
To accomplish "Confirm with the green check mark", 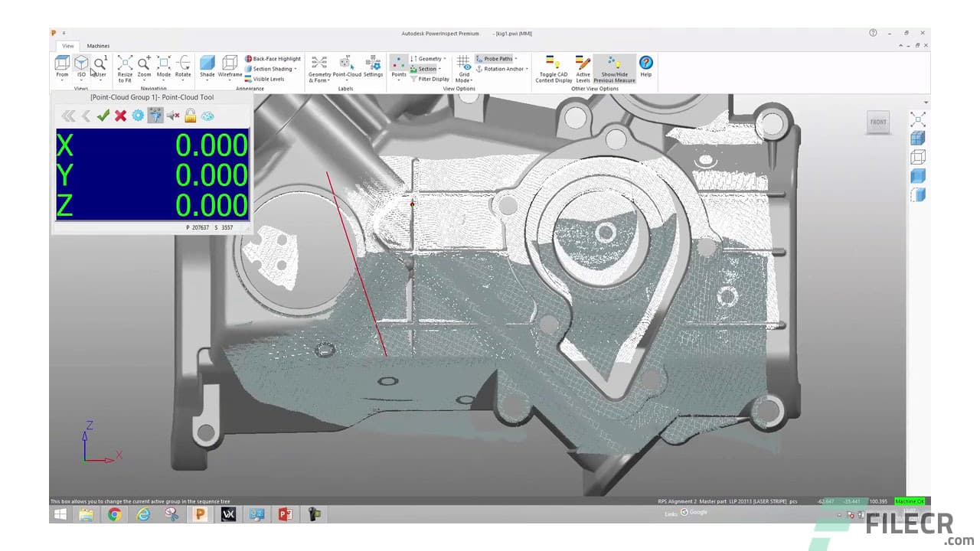I will [x=103, y=116].
